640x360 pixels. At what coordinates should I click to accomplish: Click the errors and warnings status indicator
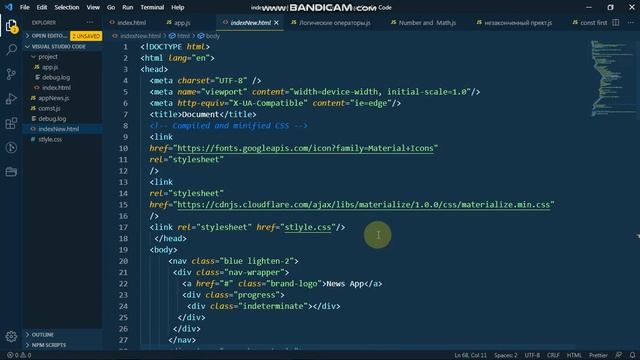[x=19, y=355]
